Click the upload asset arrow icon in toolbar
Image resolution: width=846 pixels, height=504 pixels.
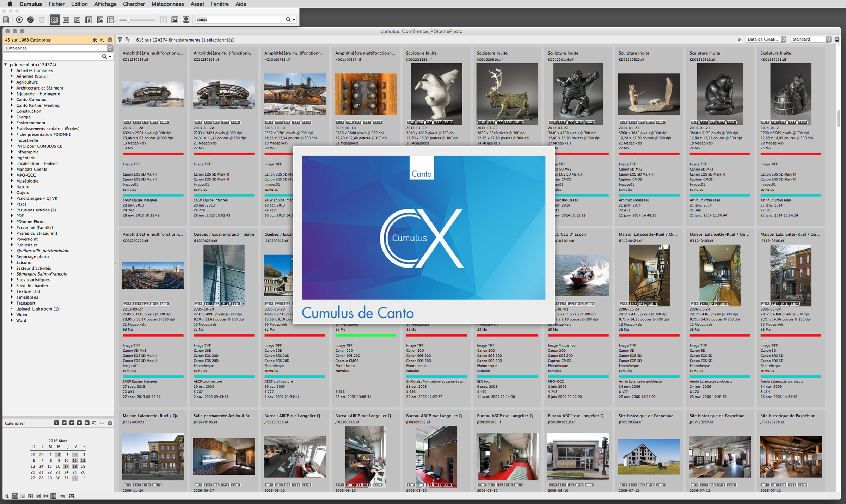[x=19, y=20]
